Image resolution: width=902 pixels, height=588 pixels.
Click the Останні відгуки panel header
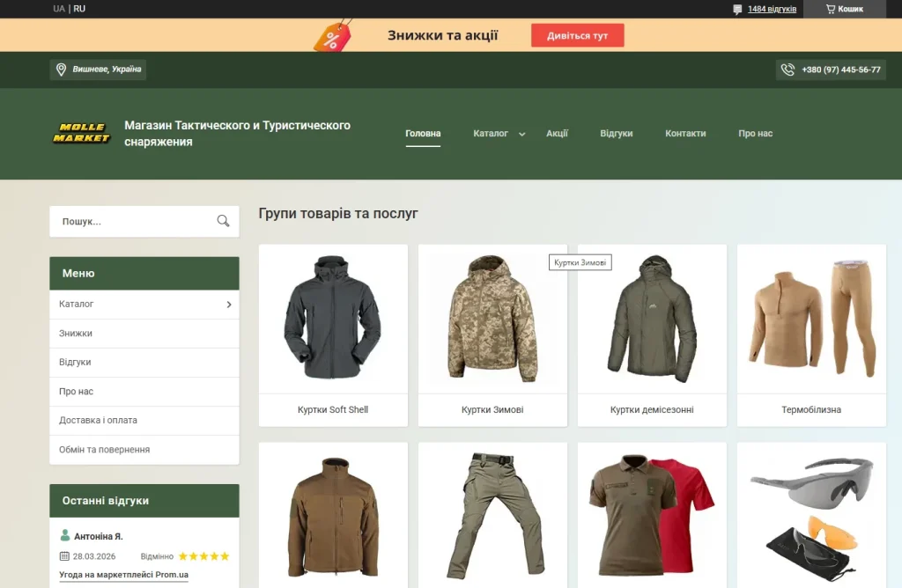click(x=144, y=501)
